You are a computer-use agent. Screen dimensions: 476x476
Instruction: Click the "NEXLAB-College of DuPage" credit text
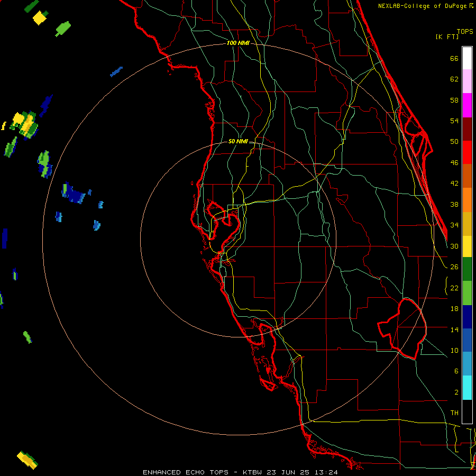(422, 6)
